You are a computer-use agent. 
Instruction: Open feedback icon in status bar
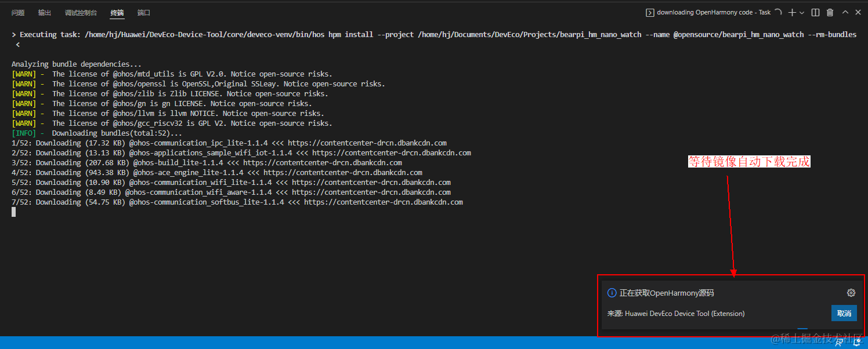click(x=839, y=343)
